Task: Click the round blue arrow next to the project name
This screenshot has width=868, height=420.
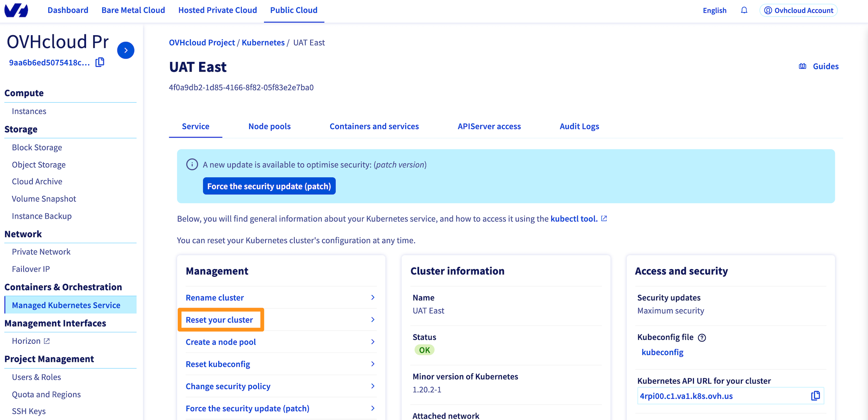Action: (126, 50)
